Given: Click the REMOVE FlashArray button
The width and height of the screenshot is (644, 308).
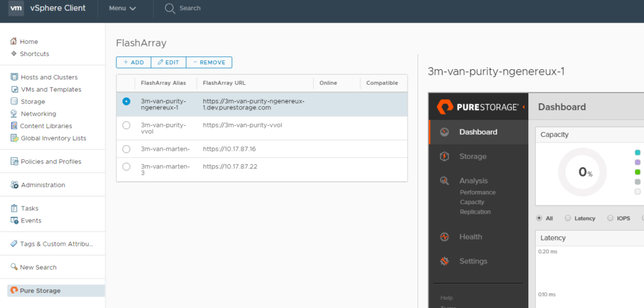Looking at the screenshot, I should [209, 62].
